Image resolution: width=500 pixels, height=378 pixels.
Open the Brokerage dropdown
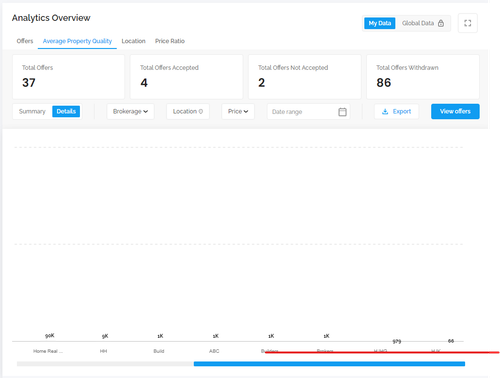130,111
